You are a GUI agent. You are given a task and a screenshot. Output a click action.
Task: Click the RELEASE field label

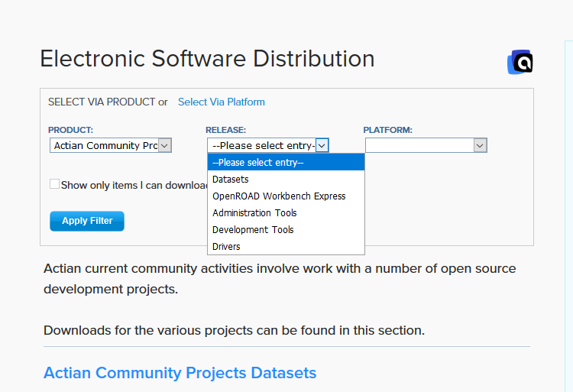[x=225, y=130]
